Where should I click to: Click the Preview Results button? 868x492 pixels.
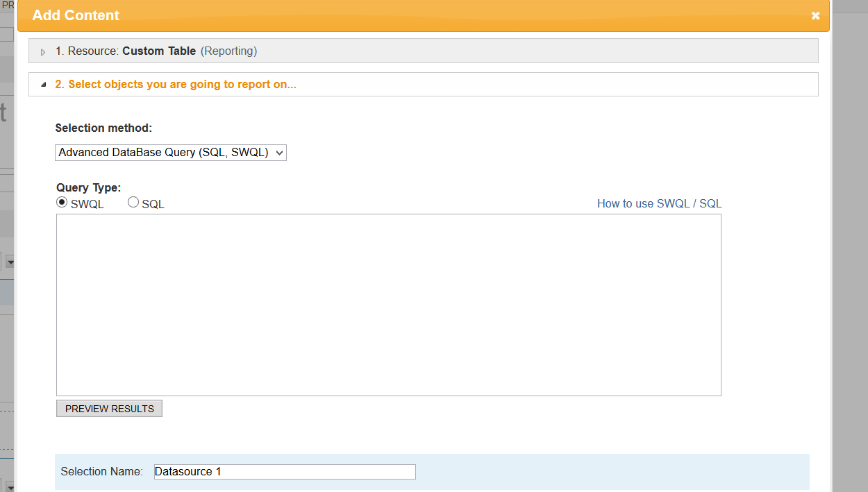[109, 409]
